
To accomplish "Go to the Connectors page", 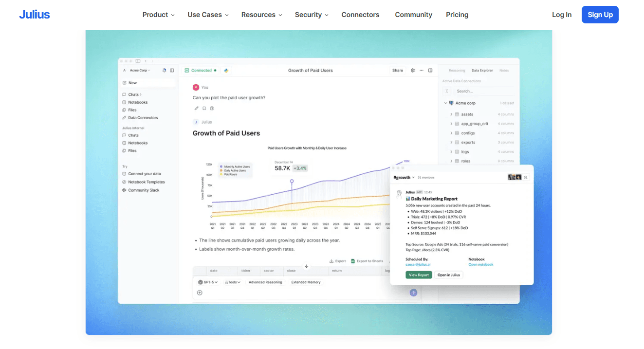I will 360,15.
